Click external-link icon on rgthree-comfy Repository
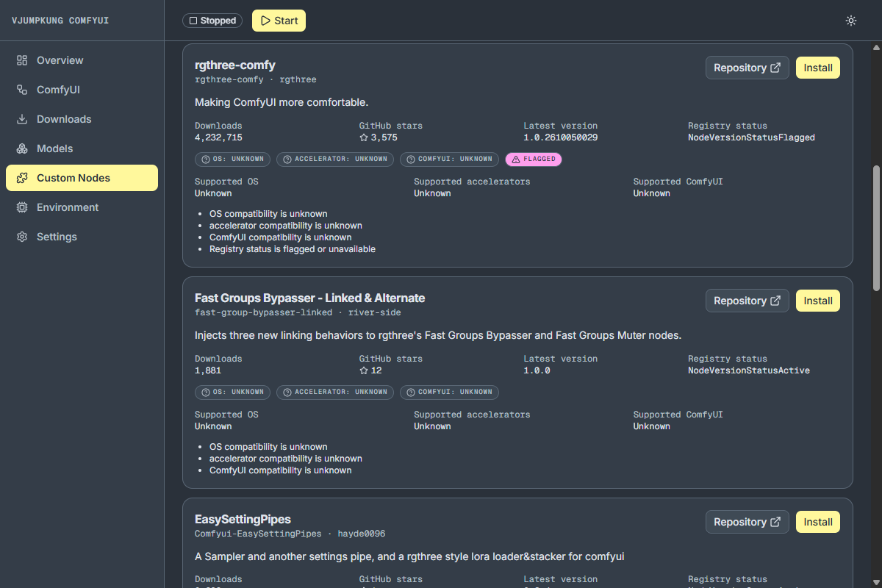The image size is (882, 588). (x=775, y=68)
